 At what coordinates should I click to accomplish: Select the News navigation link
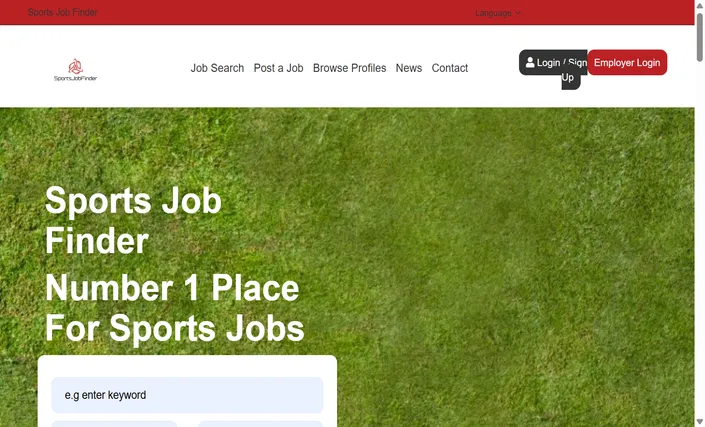(409, 68)
